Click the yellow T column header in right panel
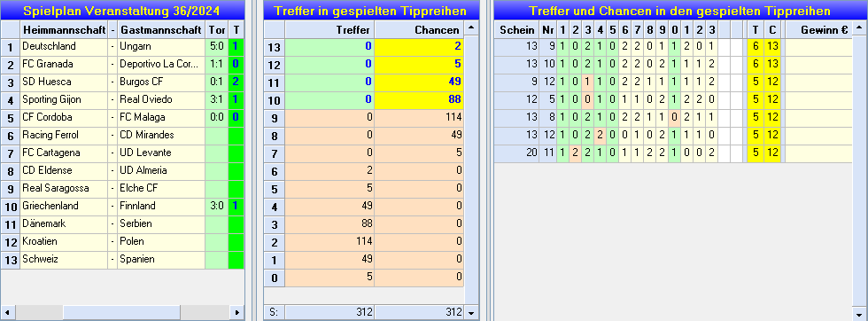This screenshot has width=868, height=321. [x=756, y=30]
